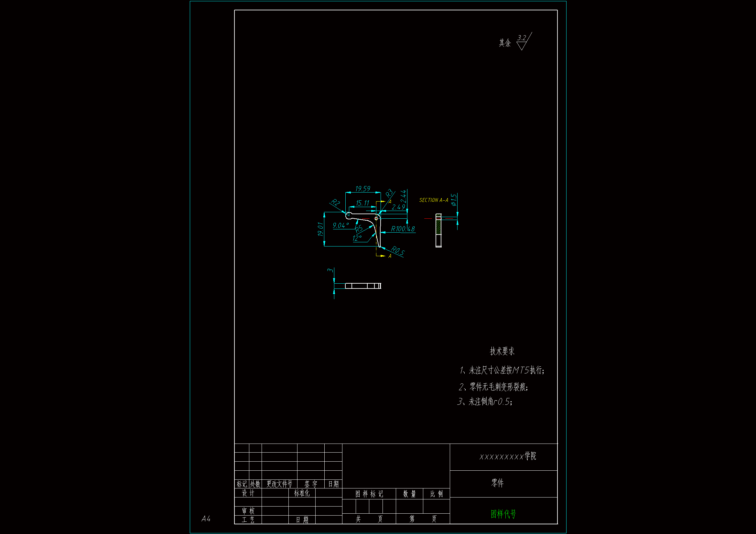Click the R0.5 radius dimension label
This screenshot has width=756, height=534.
point(398,251)
